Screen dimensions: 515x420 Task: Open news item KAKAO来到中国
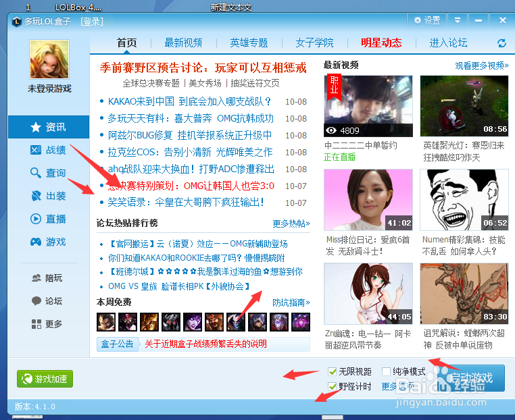tap(189, 101)
